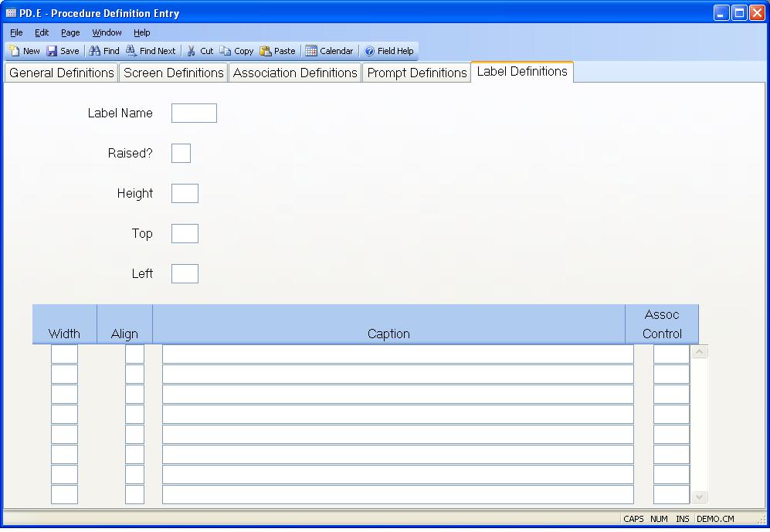Focus the Top input field

click(x=185, y=234)
